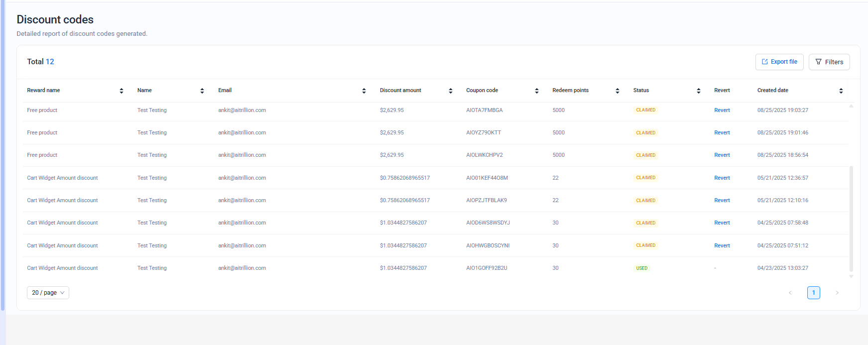Viewport: 868px width, 345px height.
Task: Revert coupon AIO01KEF44O8M
Action: (x=722, y=178)
